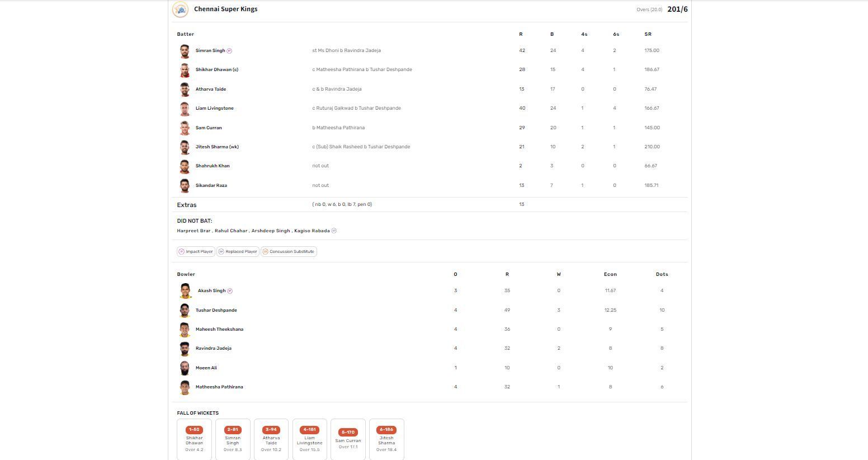Click the Batter column header
Viewport: 868px width, 460px height.
click(x=186, y=35)
